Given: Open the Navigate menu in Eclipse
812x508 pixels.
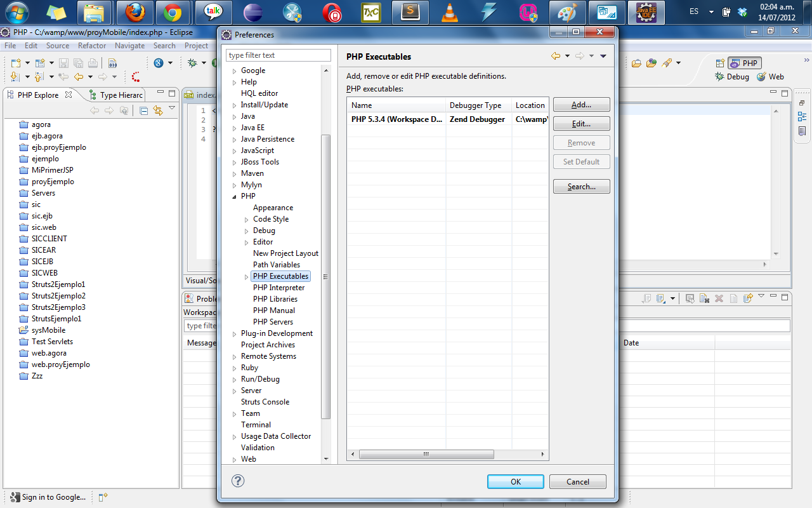Looking at the screenshot, I should tap(130, 46).
